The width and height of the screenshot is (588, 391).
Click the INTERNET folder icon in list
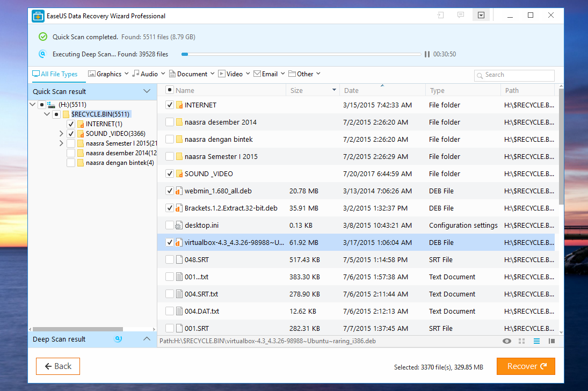pyautogui.click(x=179, y=105)
